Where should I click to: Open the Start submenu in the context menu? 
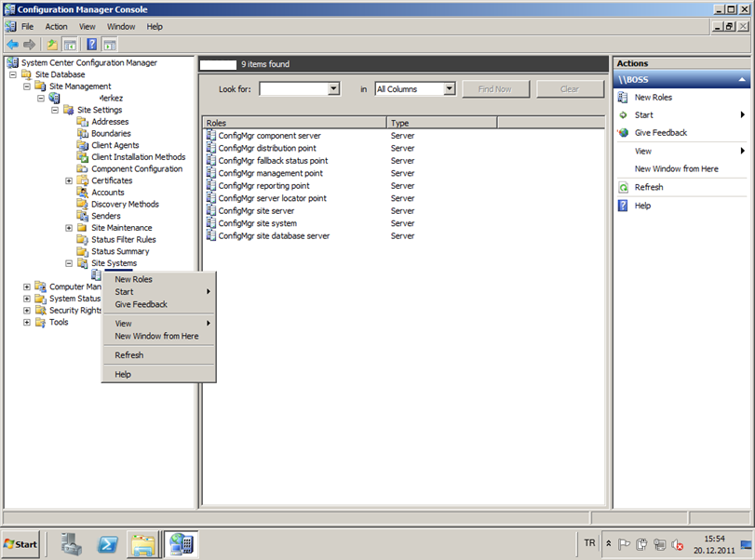point(158,292)
